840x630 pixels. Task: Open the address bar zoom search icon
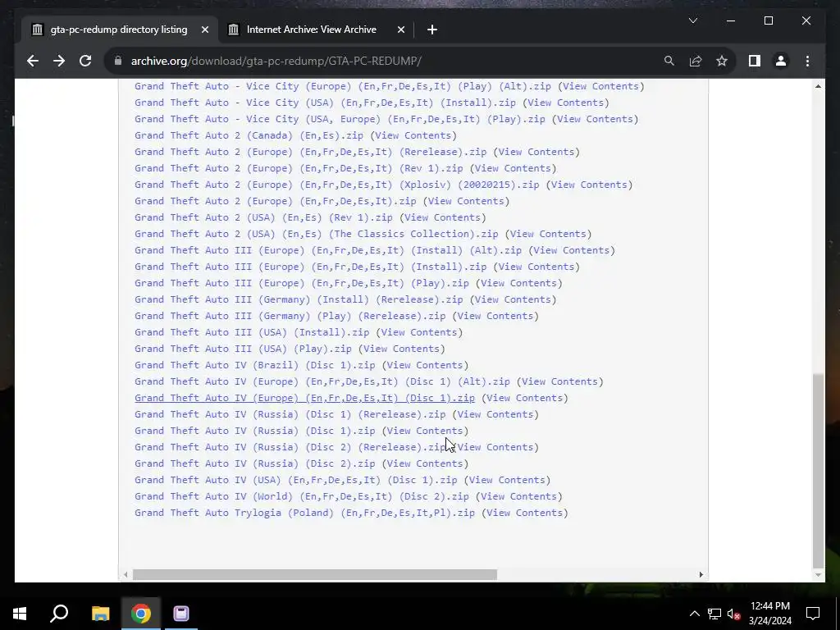669,61
